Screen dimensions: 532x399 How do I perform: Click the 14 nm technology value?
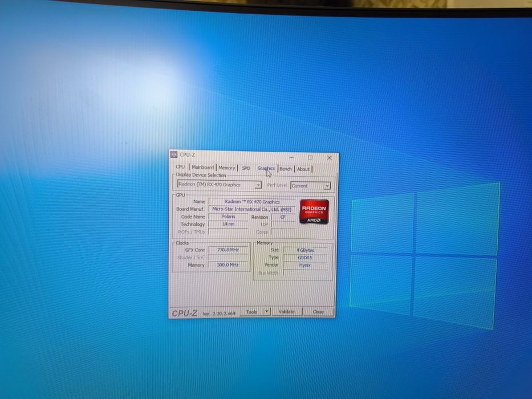228,224
